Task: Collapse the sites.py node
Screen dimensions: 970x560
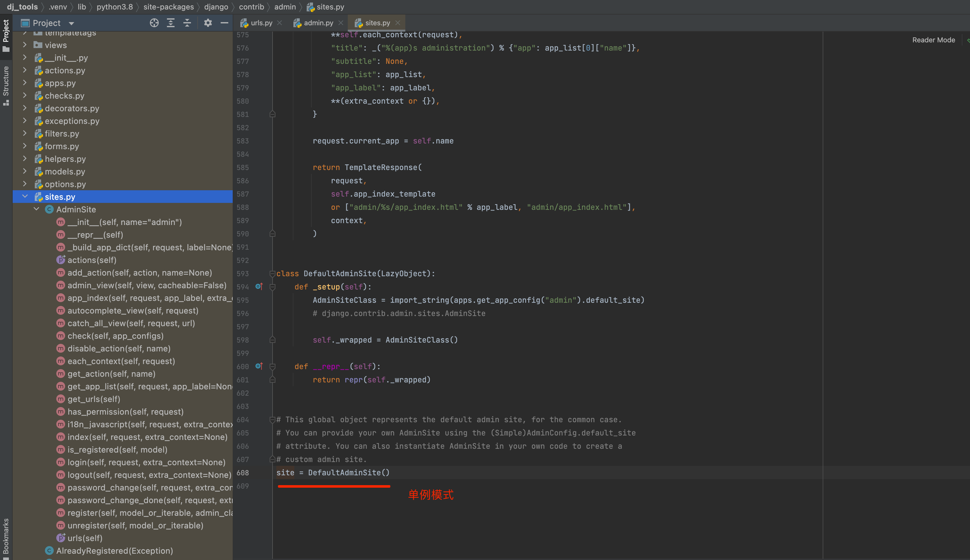Action: coord(25,197)
